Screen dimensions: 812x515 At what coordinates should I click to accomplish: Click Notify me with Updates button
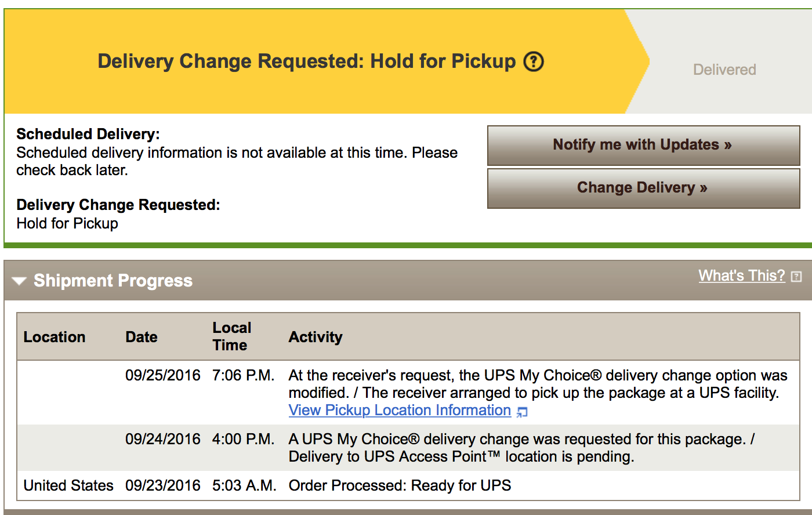[x=643, y=145]
